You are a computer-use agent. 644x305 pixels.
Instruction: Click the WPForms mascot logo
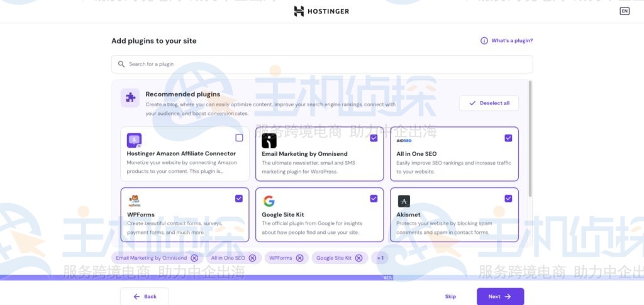click(x=135, y=201)
